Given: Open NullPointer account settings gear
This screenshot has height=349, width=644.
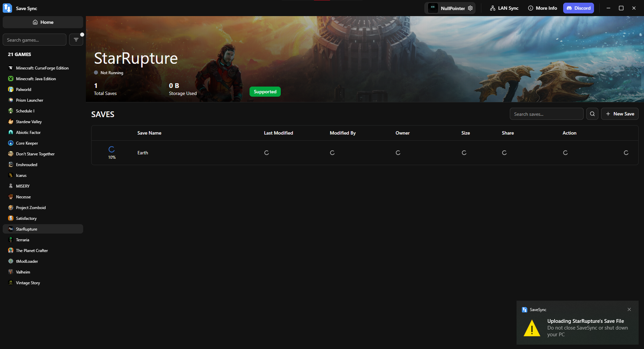Looking at the screenshot, I should 470,8.
